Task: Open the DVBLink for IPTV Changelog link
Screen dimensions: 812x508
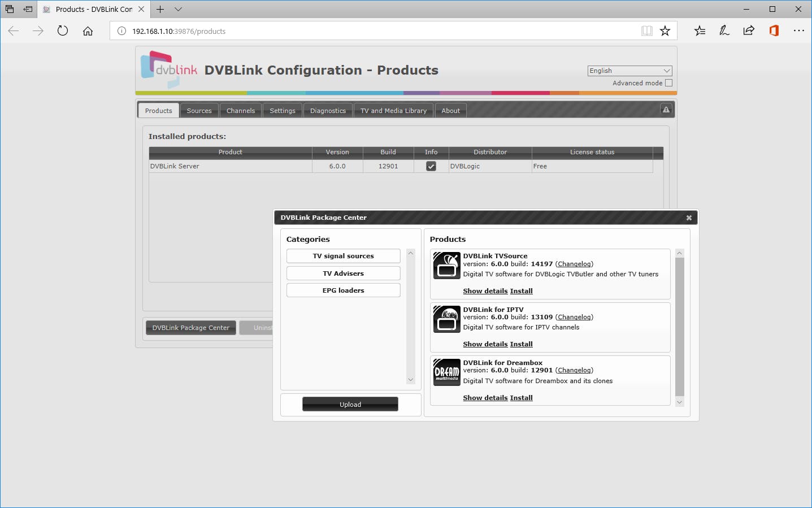Action: (575, 317)
